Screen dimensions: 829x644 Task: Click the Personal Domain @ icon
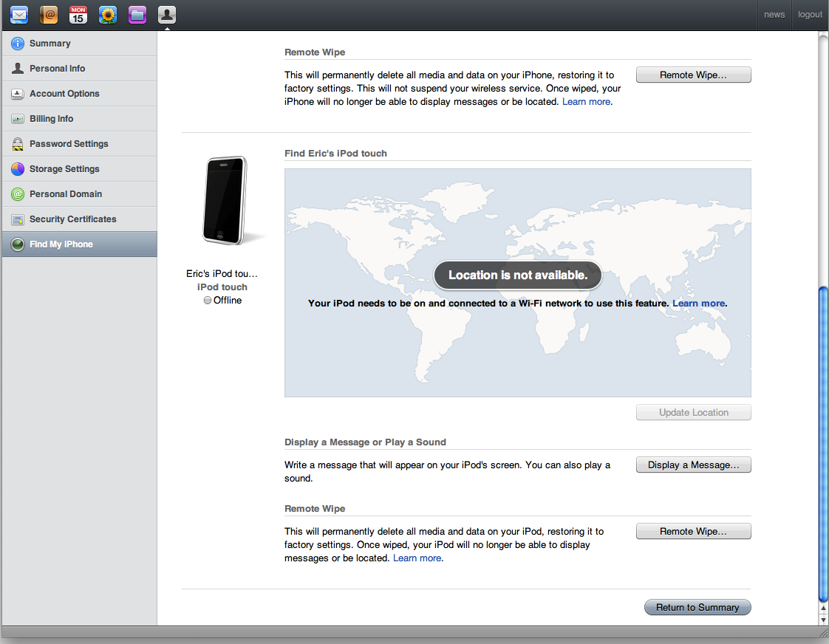pyautogui.click(x=18, y=194)
